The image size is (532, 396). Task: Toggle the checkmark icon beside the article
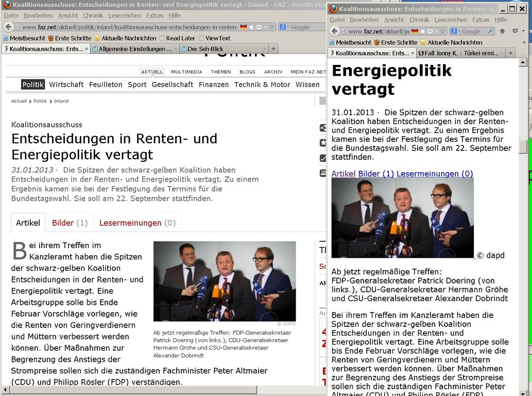(x=323, y=158)
